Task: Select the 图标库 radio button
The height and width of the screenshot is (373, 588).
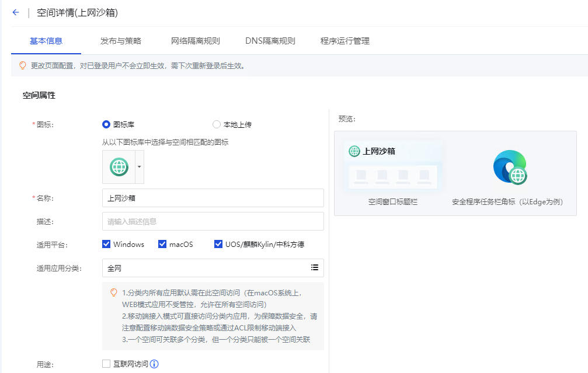Action: click(x=106, y=124)
